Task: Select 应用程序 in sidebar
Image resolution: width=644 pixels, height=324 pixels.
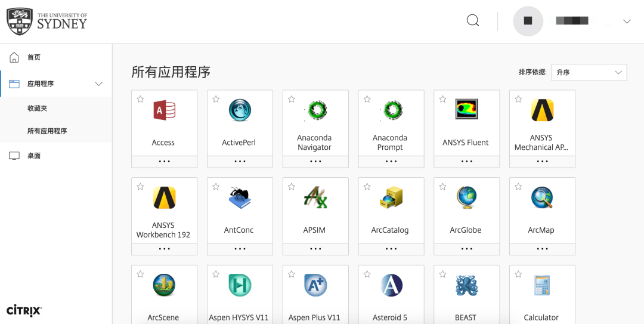Action: tap(41, 84)
